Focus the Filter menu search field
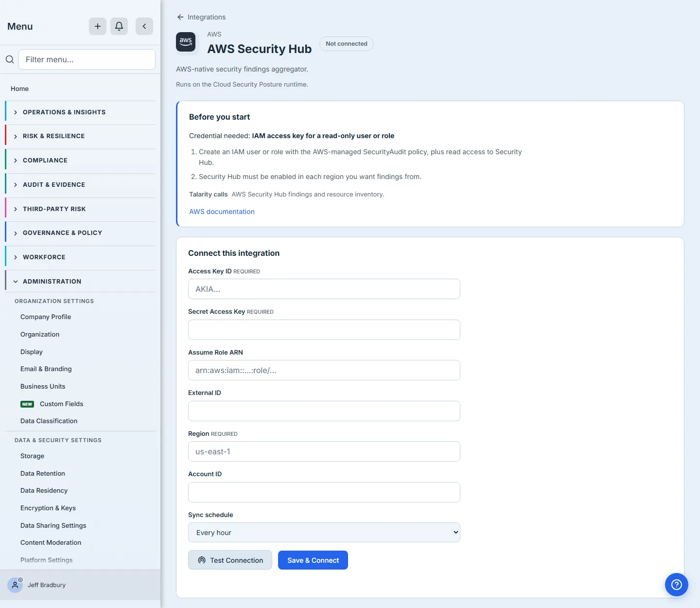Image resolution: width=700 pixels, height=608 pixels. coord(87,59)
